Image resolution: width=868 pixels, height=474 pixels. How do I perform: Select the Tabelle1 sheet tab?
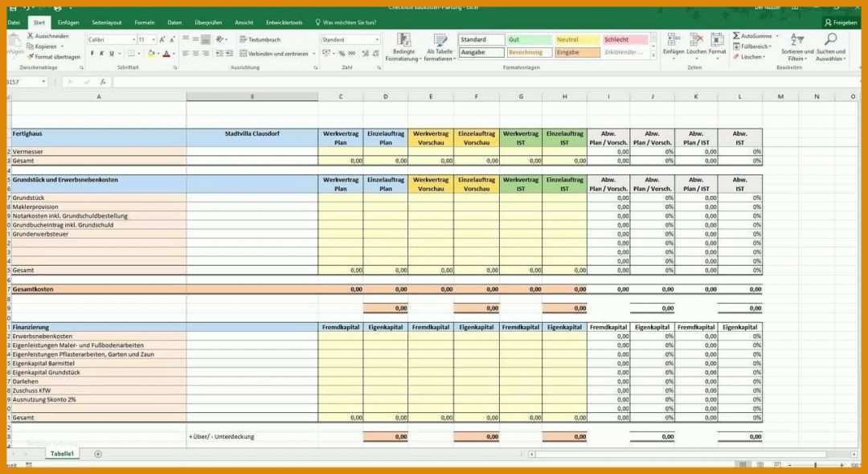[x=63, y=454]
